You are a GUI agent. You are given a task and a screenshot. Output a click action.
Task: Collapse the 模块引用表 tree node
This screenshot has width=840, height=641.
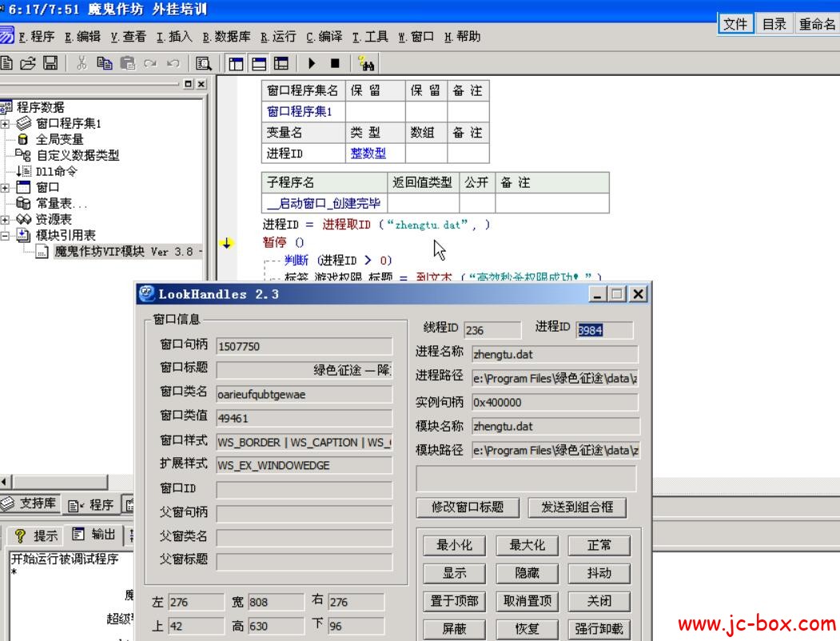click(6, 236)
